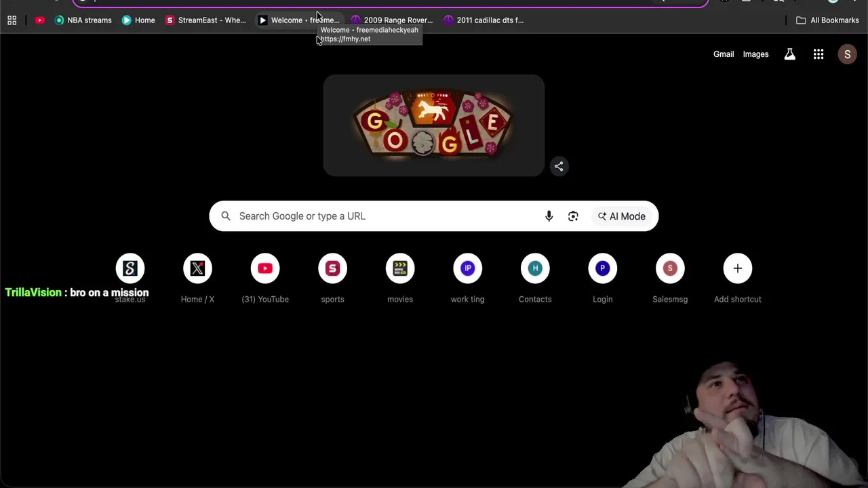Open the Salesmsg shortcut
The width and height of the screenshot is (868, 488).
pos(670,278)
